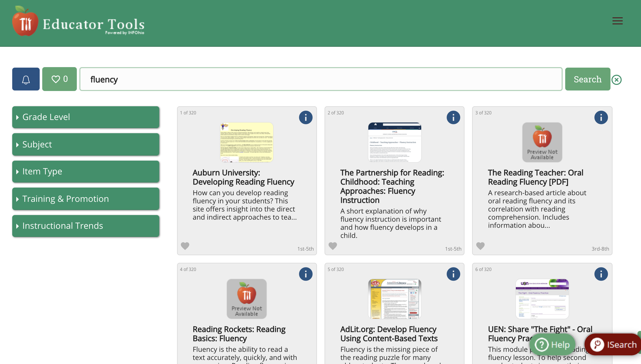Click the 'A research-based article' description
Viewport: 641px width, 364px height.
(x=537, y=209)
